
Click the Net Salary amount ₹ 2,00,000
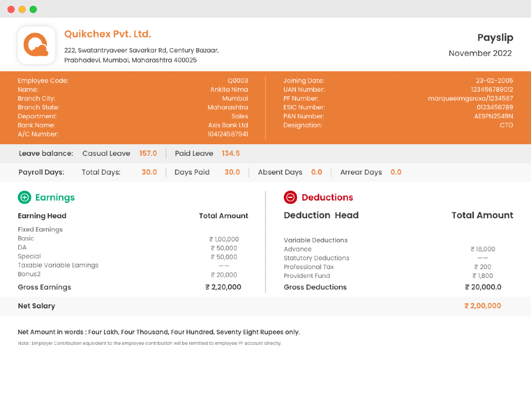pos(482,306)
